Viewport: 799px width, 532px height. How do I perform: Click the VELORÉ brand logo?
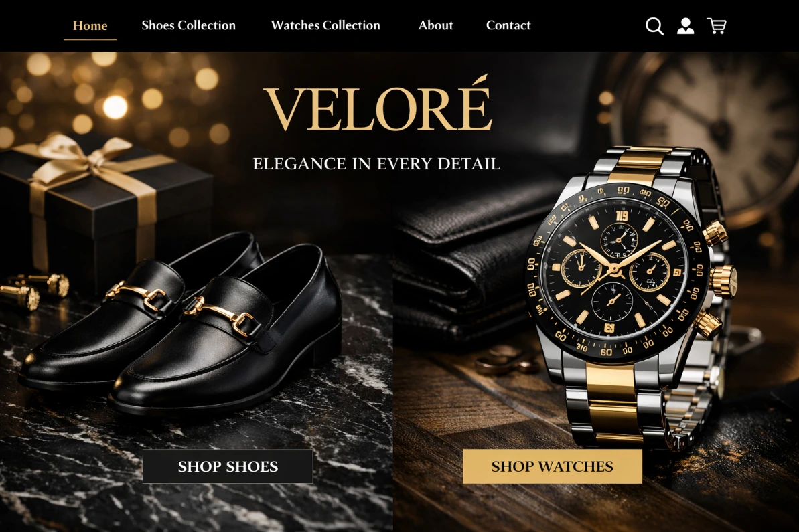click(x=378, y=104)
